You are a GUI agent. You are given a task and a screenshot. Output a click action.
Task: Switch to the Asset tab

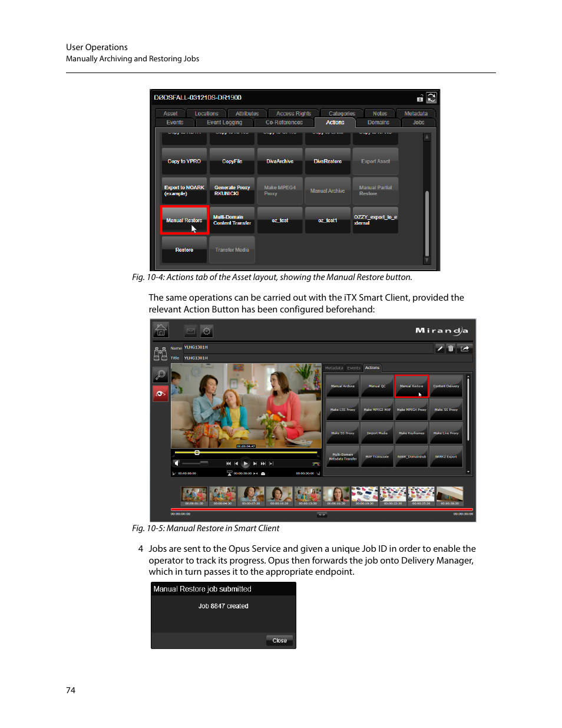pos(170,113)
